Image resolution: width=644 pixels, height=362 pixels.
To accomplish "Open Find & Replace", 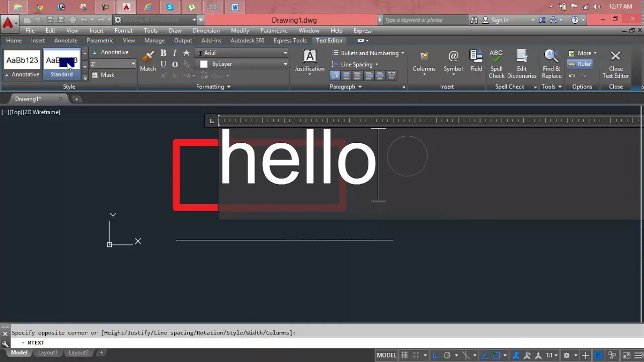I will pyautogui.click(x=551, y=64).
